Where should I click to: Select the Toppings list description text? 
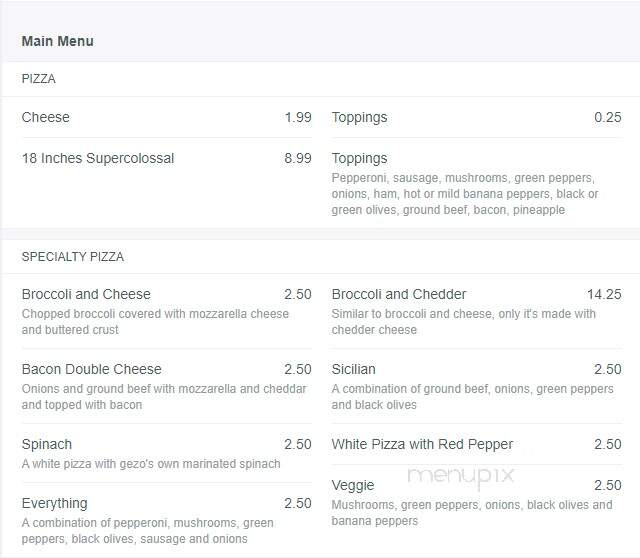465,194
